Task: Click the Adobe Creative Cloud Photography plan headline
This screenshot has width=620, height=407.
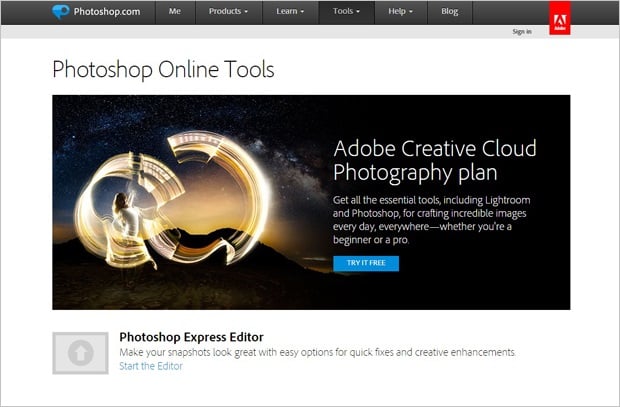Action: click(435, 161)
